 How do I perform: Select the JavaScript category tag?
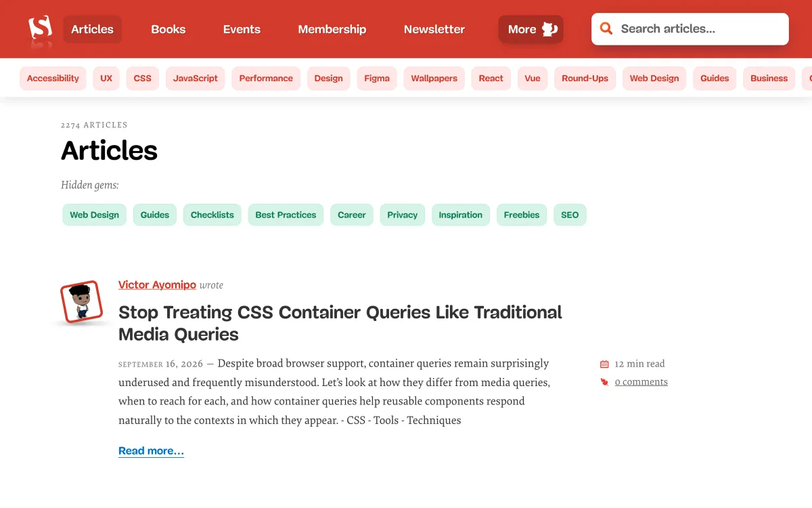pyautogui.click(x=196, y=78)
